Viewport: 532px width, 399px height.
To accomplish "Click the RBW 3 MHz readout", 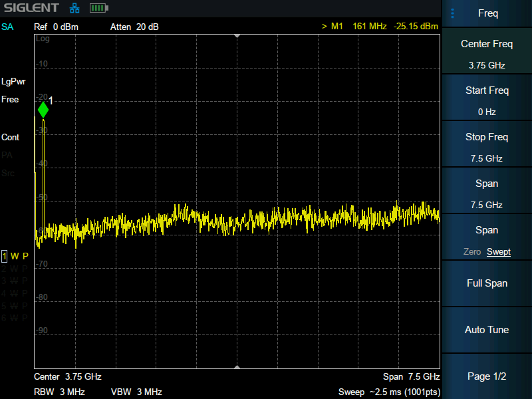I will [59, 392].
